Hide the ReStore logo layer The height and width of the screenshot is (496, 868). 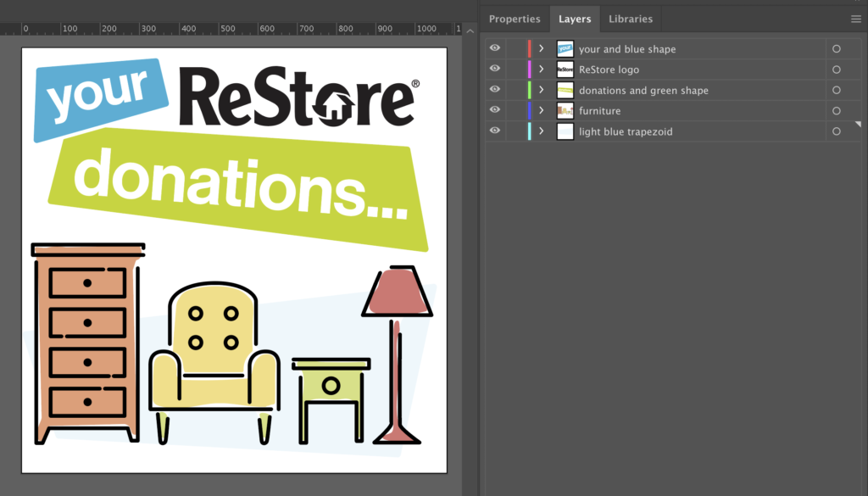click(494, 69)
